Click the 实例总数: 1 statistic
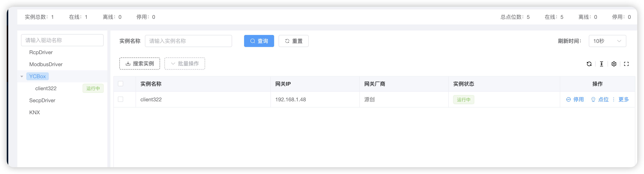The image size is (644, 174). (39, 17)
